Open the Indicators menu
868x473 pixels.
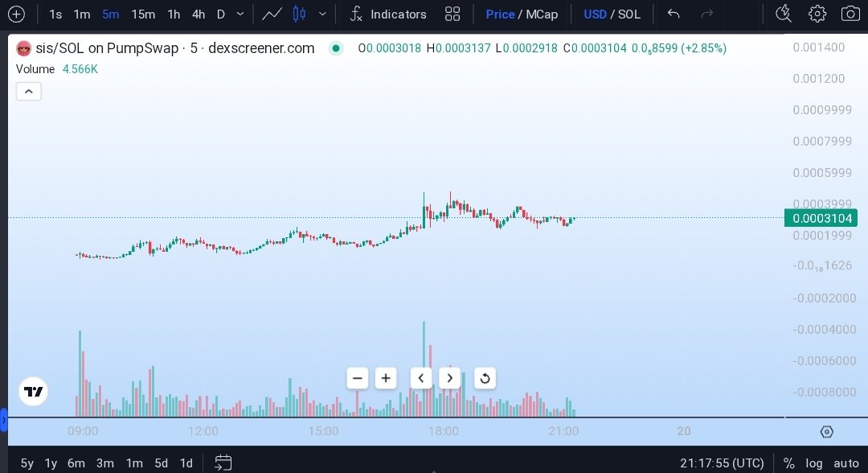[388, 14]
